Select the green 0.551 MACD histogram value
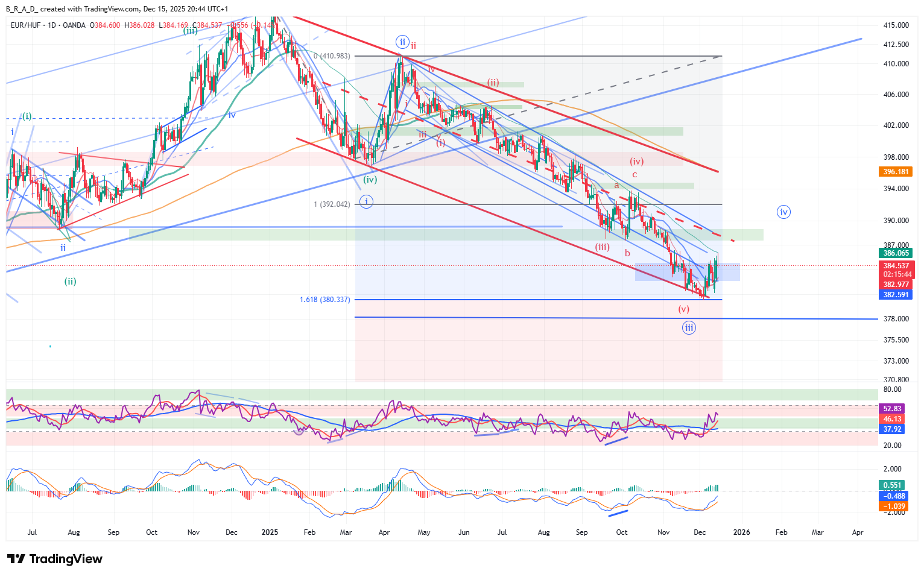924x577 pixels. (x=892, y=485)
